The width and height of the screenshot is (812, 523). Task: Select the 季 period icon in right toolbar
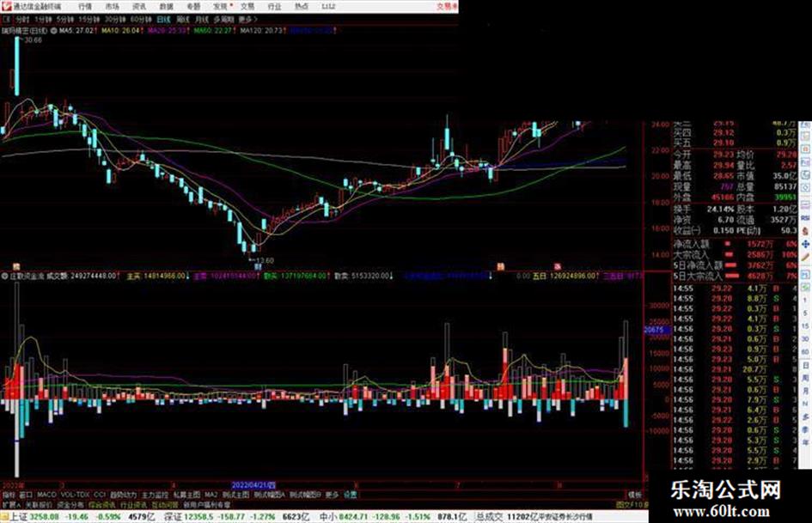click(805, 429)
